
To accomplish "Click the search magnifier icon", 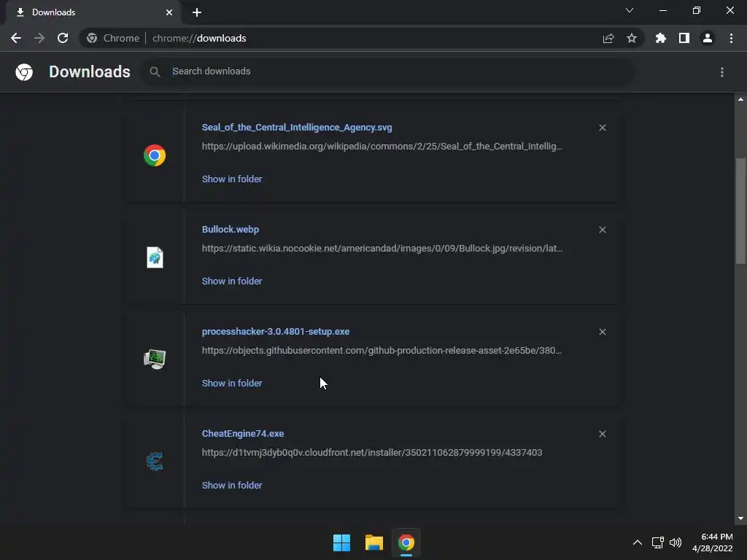I will point(155,72).
